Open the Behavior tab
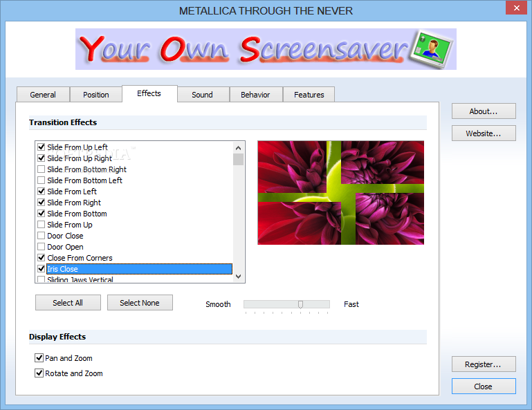Viewport: 532px width, 410px height. click(255, 95)
